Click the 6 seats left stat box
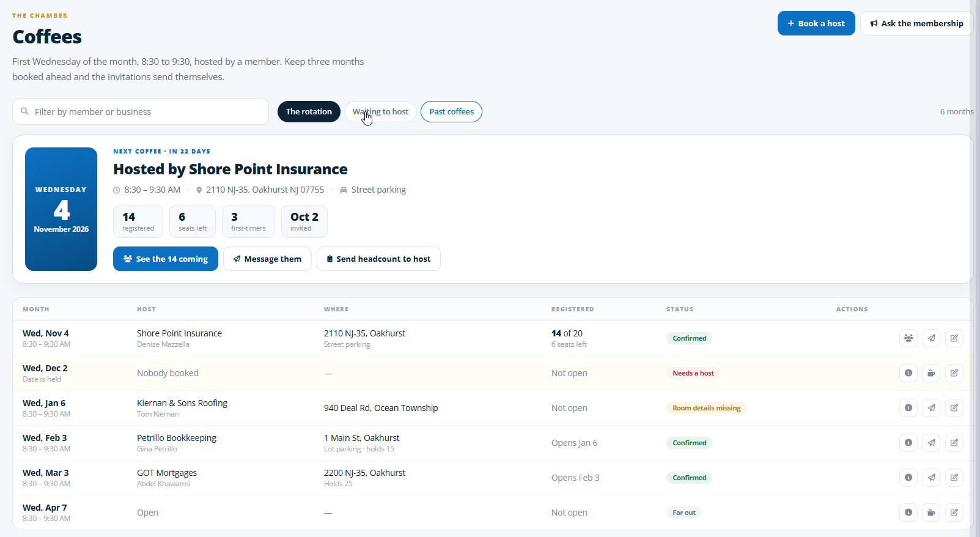The width and height of the screenshot is (980, 537). point(193,221)
